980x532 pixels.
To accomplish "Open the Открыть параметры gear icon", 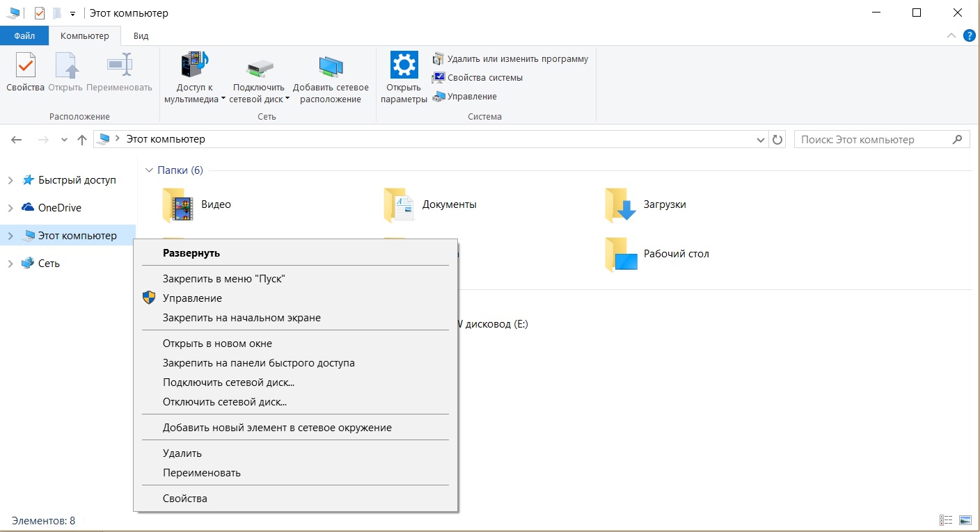I will 404,65.
